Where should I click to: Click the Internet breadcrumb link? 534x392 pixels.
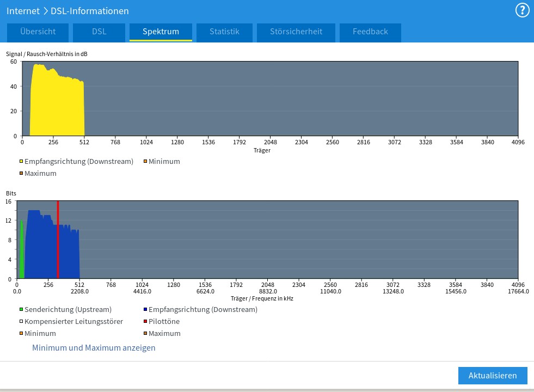(23, 11)
